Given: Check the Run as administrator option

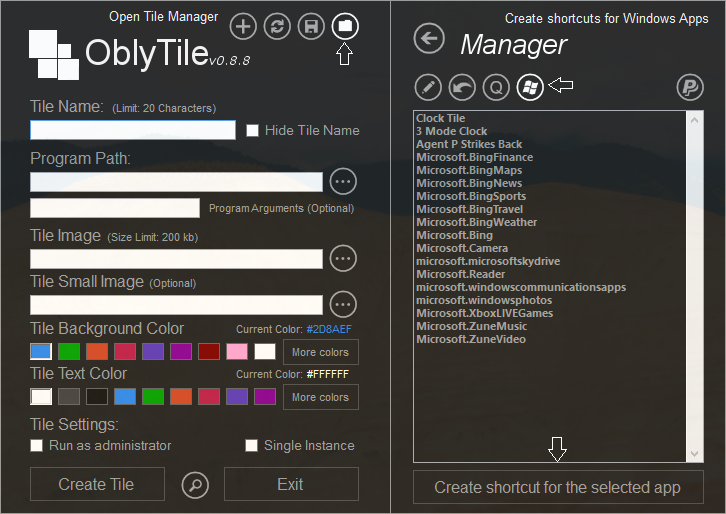Looking at the screenshot, I should pos(37,445).
